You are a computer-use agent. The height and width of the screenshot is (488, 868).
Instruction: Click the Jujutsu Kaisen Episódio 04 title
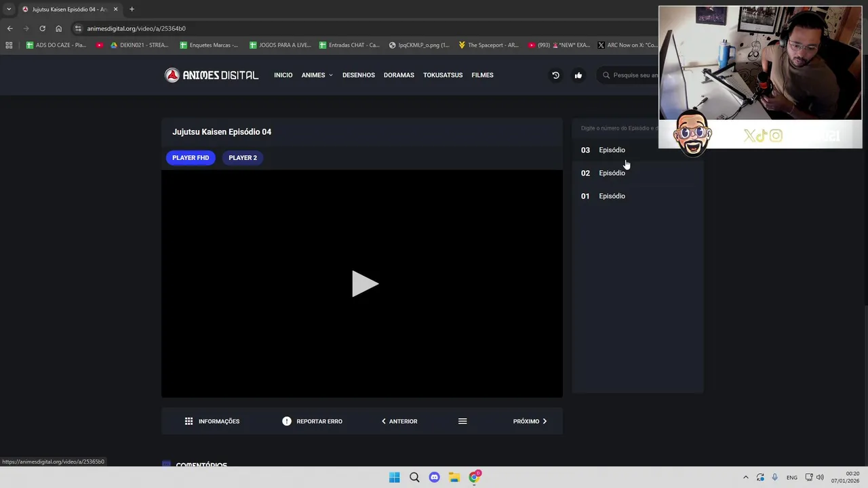tap(222, 131)
